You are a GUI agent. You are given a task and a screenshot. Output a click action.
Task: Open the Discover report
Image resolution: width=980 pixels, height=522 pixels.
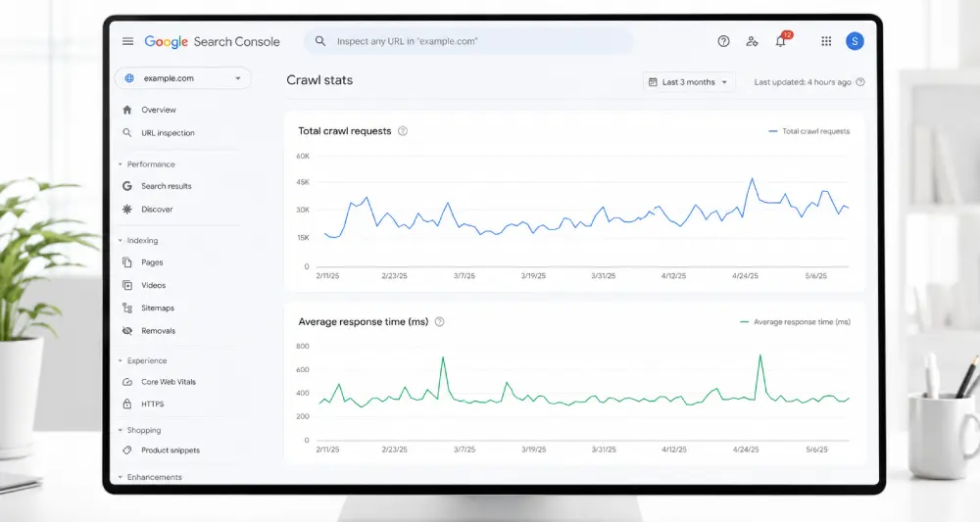tap(157, 210)
